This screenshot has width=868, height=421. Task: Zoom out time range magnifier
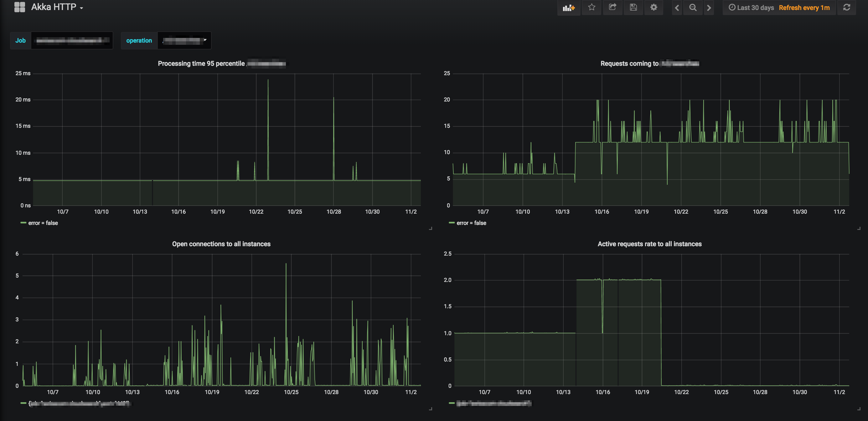[693, 8]
